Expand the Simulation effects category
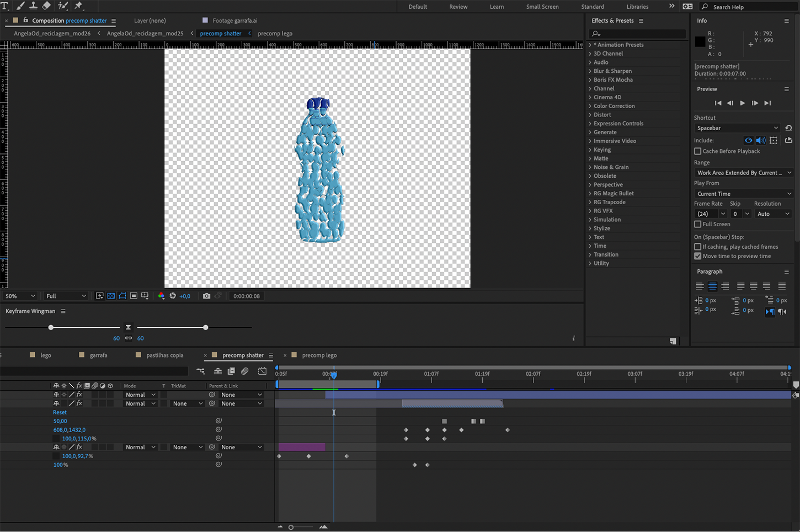Image resolution: width=800 pixels, height=532 pixels. pos(590,220)
